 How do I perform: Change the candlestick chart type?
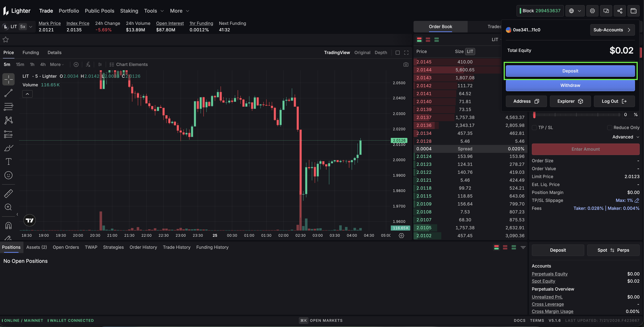[100, 65]
